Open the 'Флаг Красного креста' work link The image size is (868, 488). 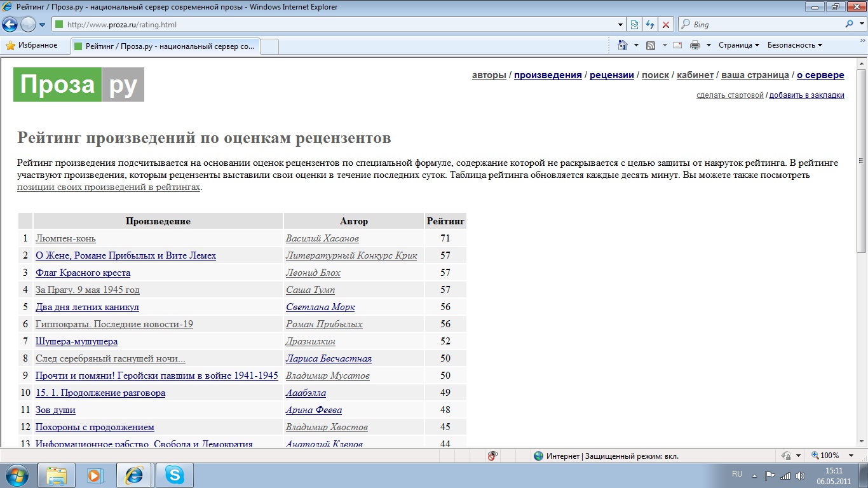[x=83, y=273]
